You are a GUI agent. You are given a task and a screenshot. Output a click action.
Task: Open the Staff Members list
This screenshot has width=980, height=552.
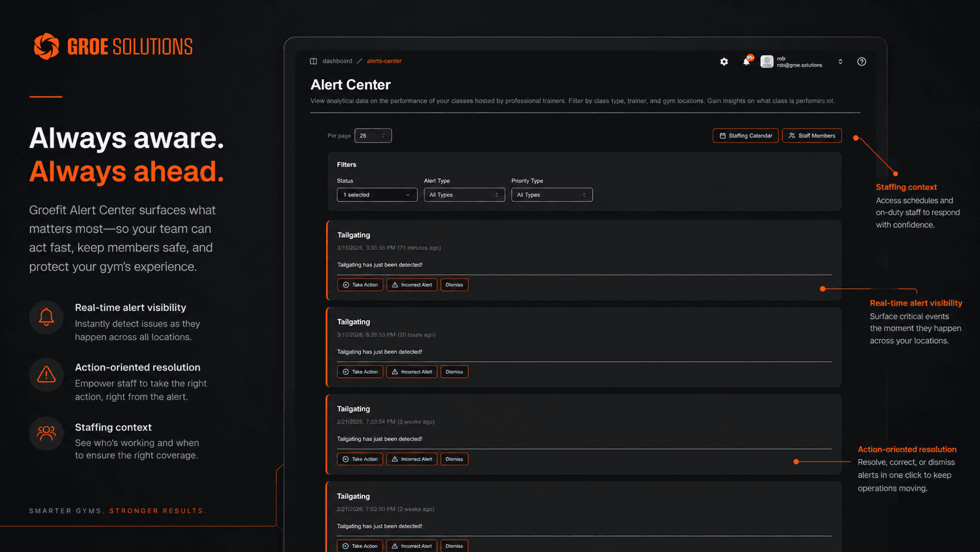pyautogui.click(x=812, y=136)
